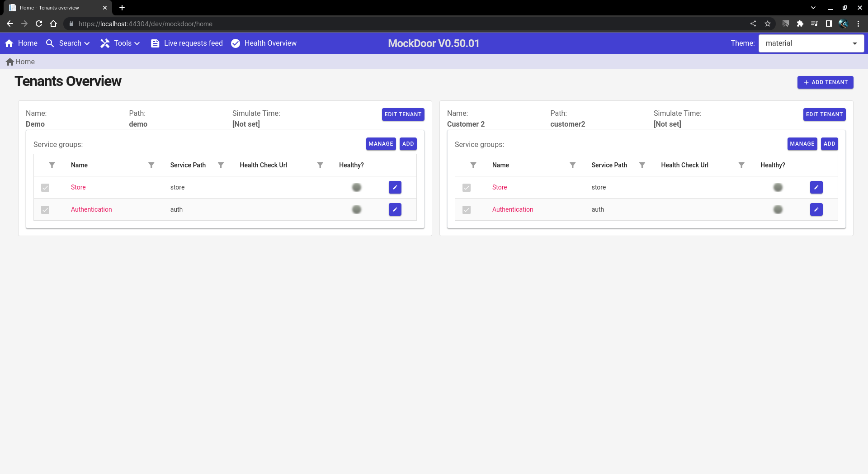Click the browser address bar URL
The width and height of the screenshot is (868, 474).
(146, 24)
